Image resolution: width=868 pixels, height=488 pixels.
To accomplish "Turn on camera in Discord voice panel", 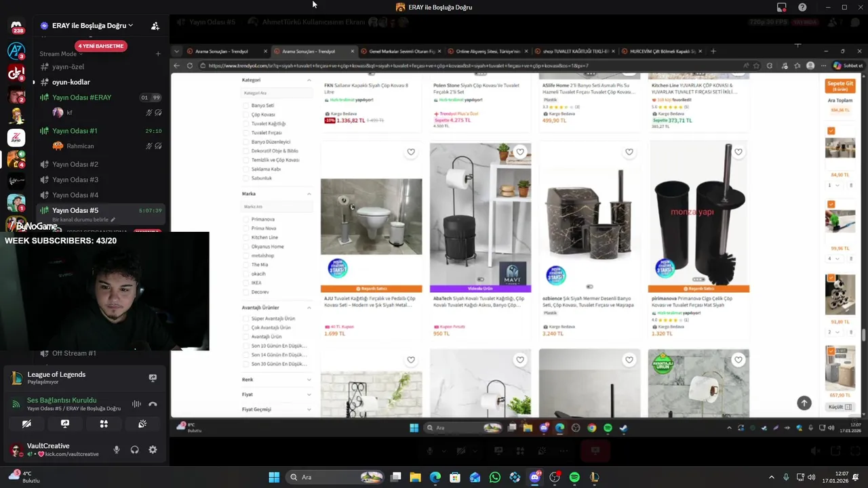I will point(26,424).
